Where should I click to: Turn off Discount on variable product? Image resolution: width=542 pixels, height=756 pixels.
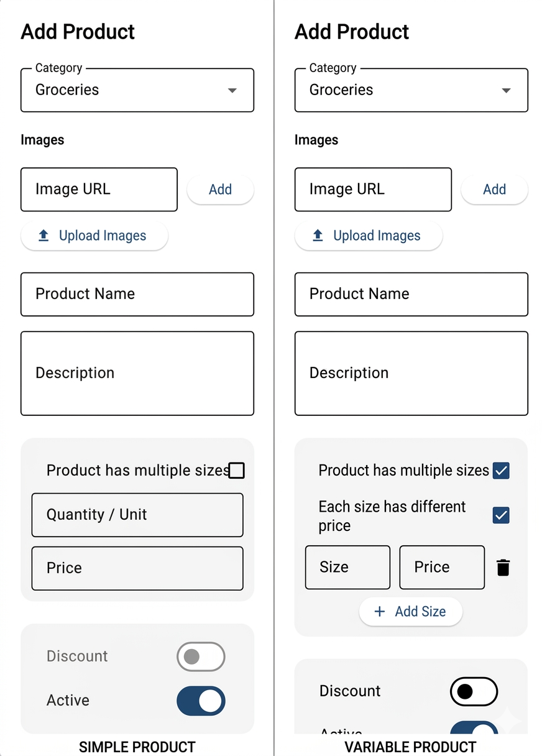474,691
